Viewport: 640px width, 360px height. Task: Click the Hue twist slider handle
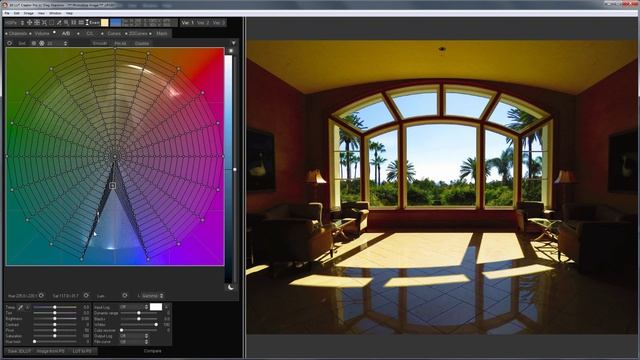pyautogui.click(x=35, y=342)
